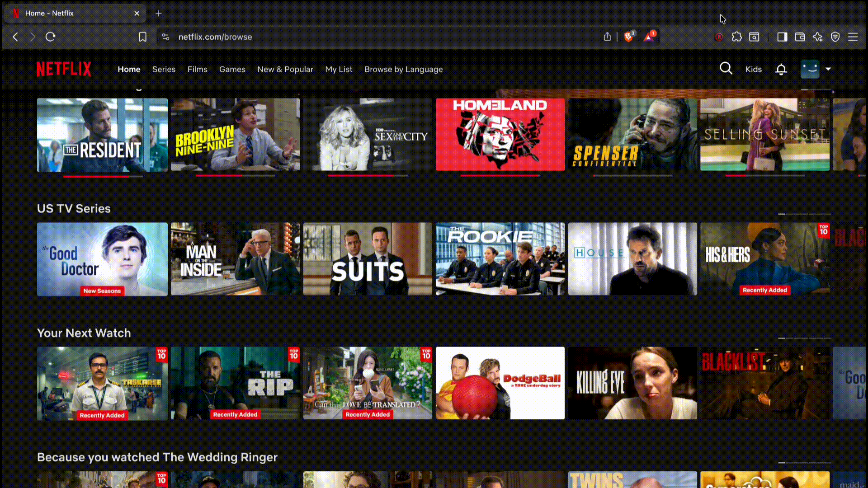Click the Your Next Watch row page indicator

tap(805, 338)
